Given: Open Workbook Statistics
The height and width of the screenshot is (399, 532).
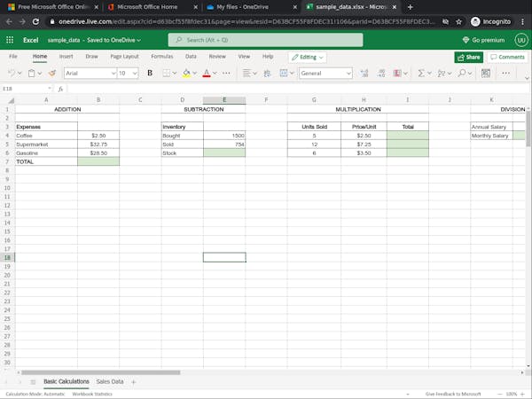Looking at the screenshot, I should (x=92, y=394).
